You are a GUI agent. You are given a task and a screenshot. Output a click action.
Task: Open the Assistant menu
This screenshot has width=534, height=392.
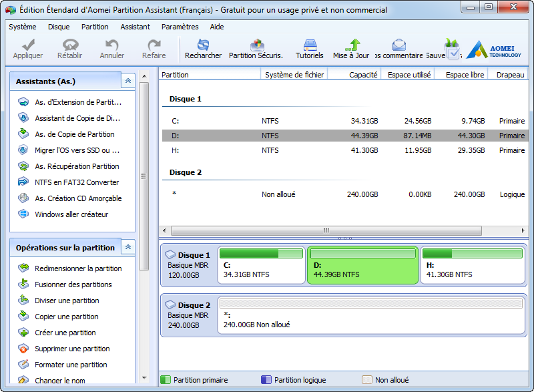tap(136, 27)
